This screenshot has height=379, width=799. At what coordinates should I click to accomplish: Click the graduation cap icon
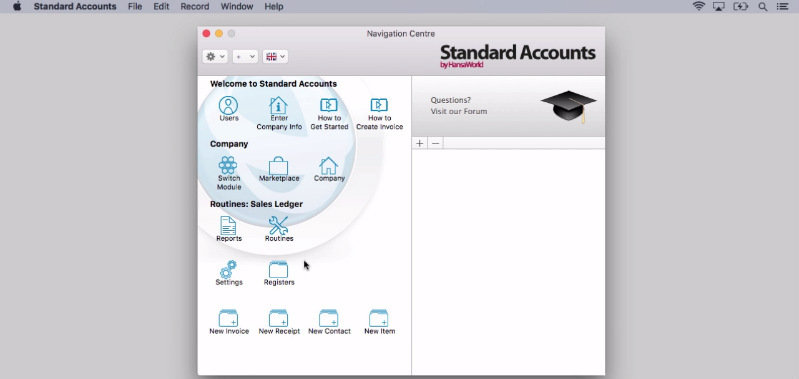(568, 106)
